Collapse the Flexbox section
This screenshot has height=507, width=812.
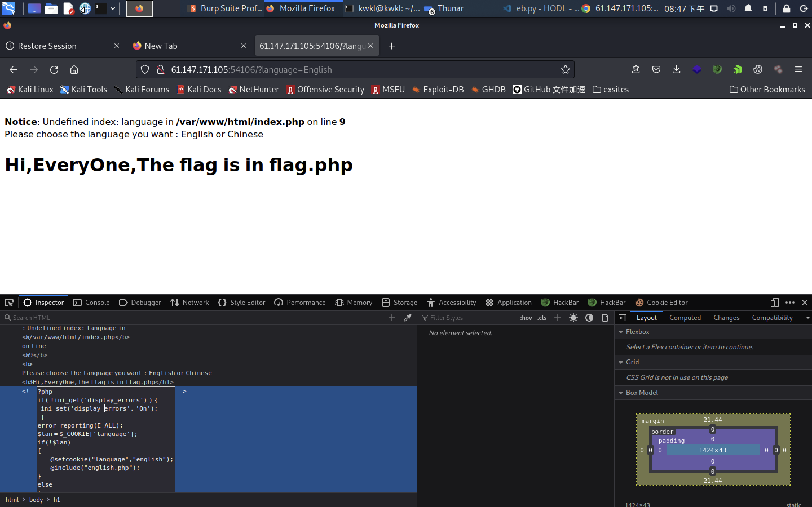(621, 332)
